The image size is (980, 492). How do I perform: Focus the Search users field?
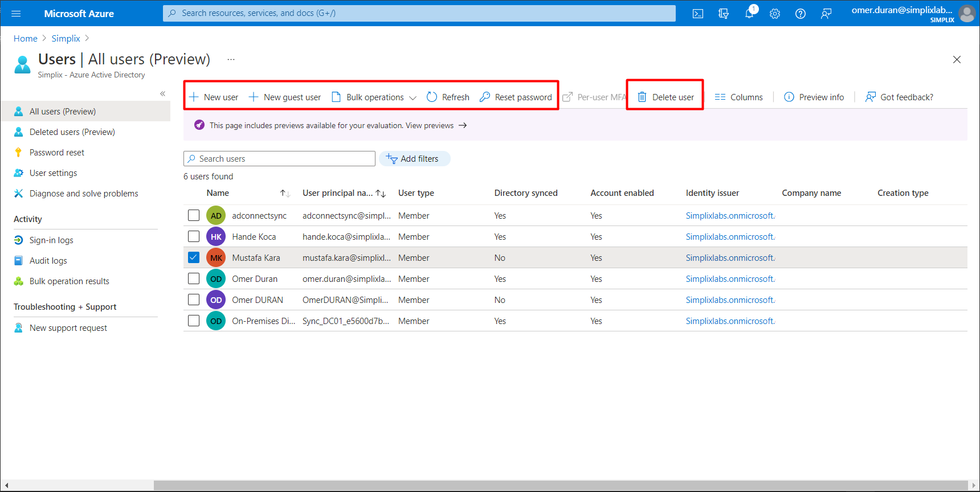pos(279,159)
